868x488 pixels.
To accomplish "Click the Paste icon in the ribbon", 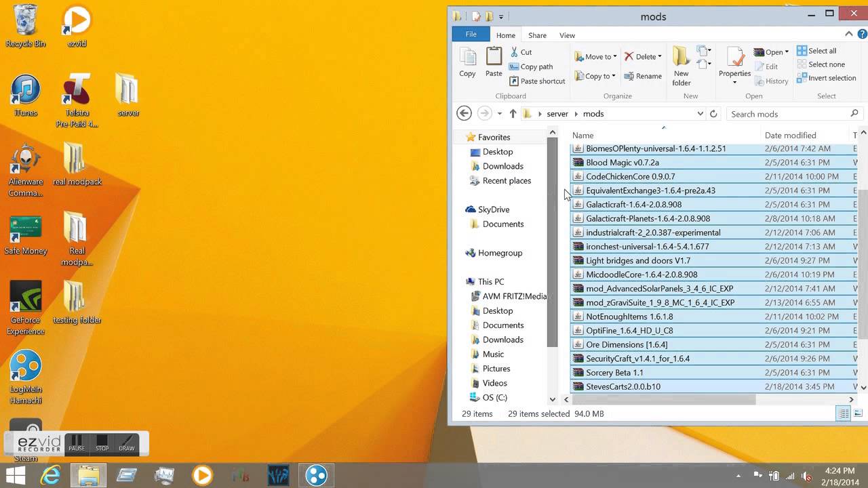I will [494, 62].
